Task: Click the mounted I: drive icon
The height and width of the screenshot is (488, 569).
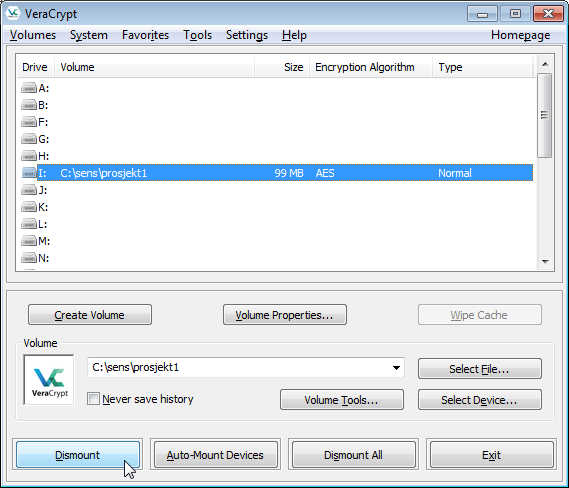Action: tap(29, 173)
